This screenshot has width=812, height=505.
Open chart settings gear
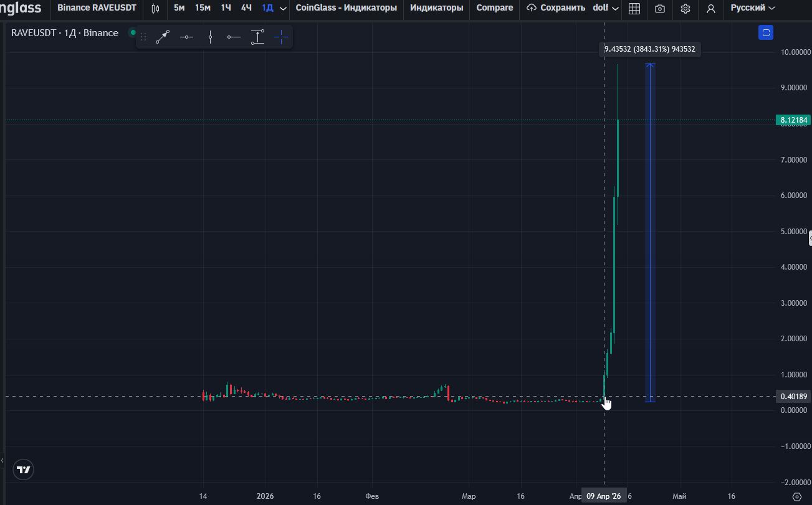pos(685,8)
